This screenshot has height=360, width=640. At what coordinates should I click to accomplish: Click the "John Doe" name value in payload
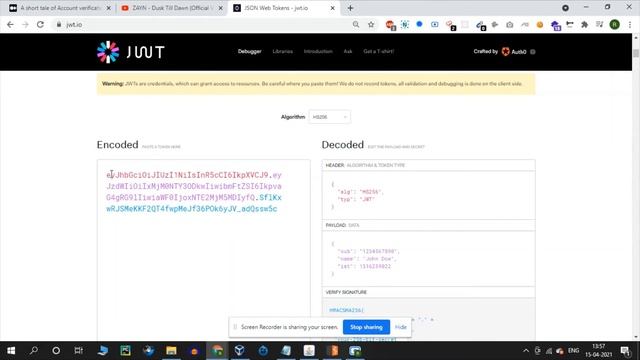(x=379, y=259)
